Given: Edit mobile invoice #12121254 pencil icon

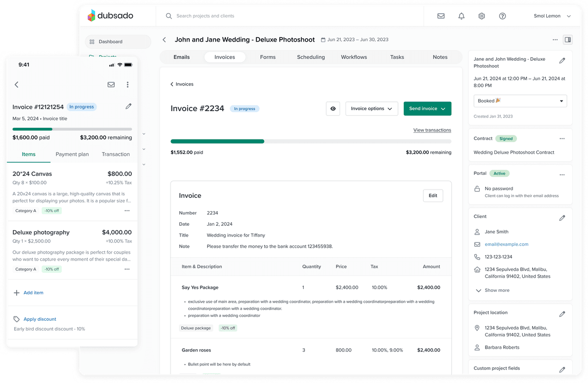Looking at the screenshot, I should (128, 106).
